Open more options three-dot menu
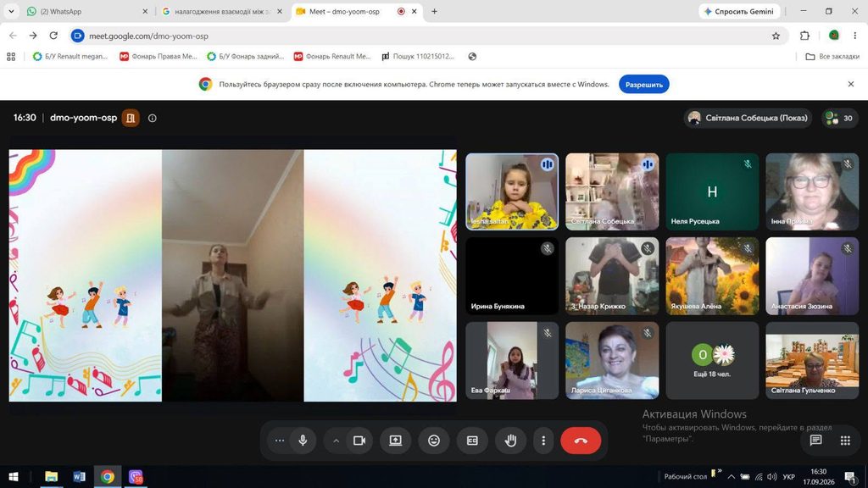This screenshot has width=868, height=488. [543, 441]
